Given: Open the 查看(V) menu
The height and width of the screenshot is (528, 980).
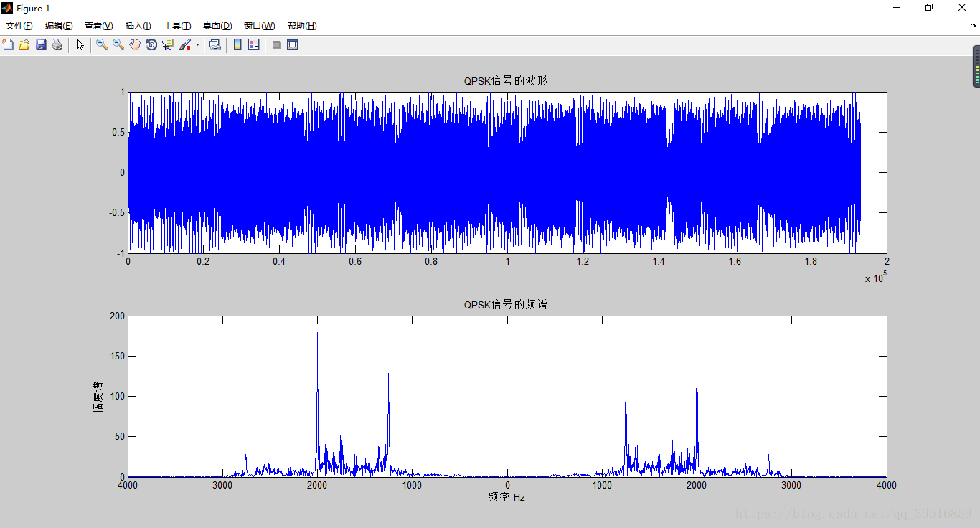Looking at the screenshot, I should point(99,26).
